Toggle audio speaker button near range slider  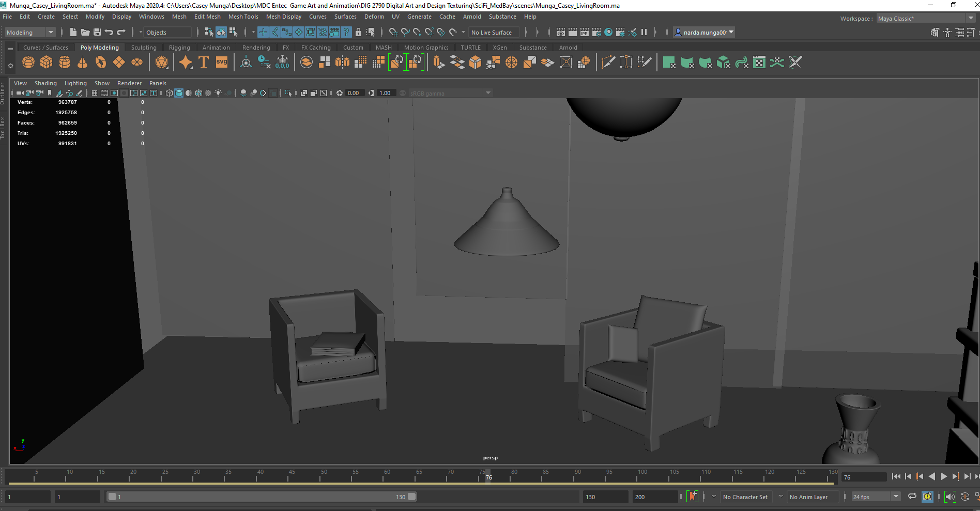pyautogui.click(x=950, y=497)
